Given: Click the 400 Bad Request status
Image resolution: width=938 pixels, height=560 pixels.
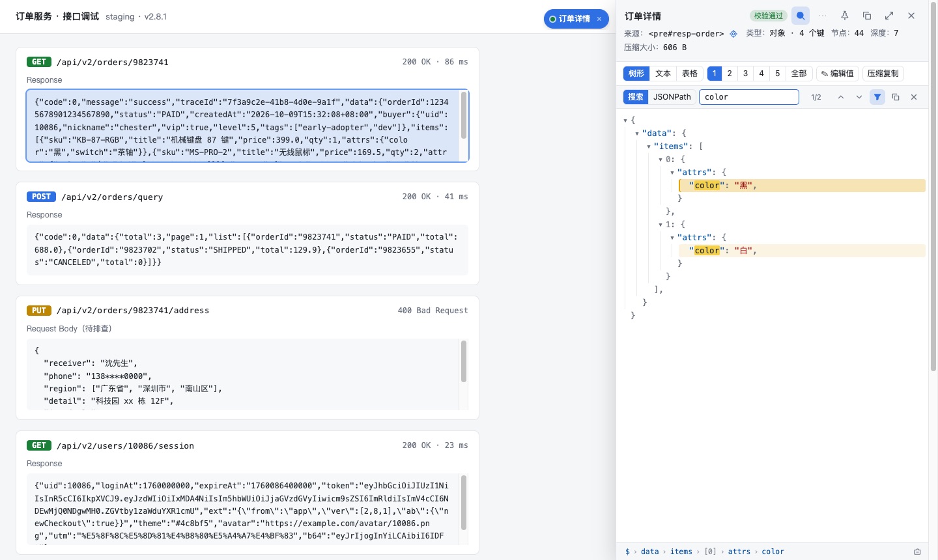Looking at the screenshot, I should pyautogui.click(x=433, y=311).
